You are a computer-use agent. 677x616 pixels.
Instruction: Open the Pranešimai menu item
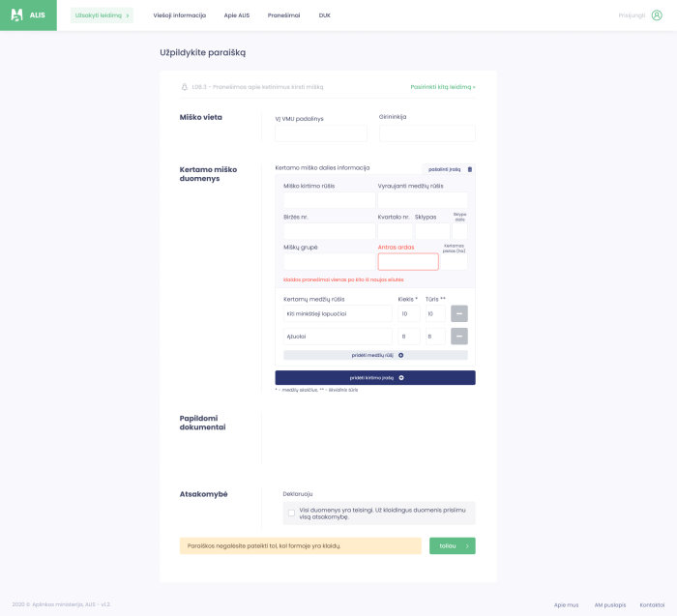coord(283,15)
